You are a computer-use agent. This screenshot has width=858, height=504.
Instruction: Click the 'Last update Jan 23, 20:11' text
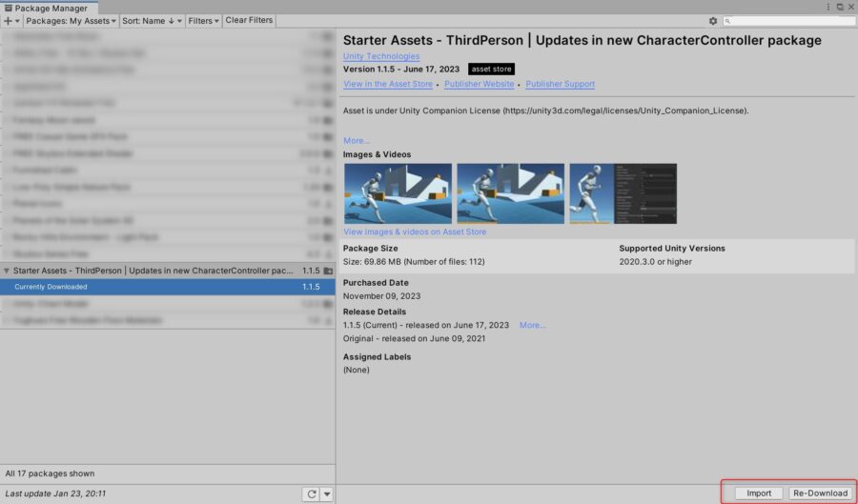click(55, 494)
